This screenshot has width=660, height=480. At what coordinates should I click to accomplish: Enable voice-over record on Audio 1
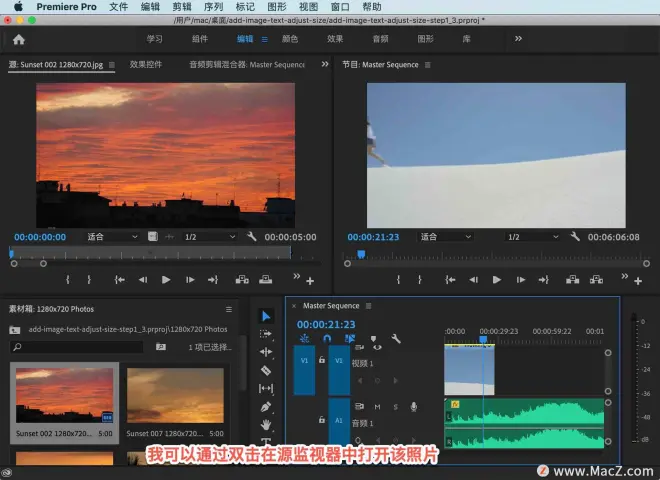click(414, 406)
